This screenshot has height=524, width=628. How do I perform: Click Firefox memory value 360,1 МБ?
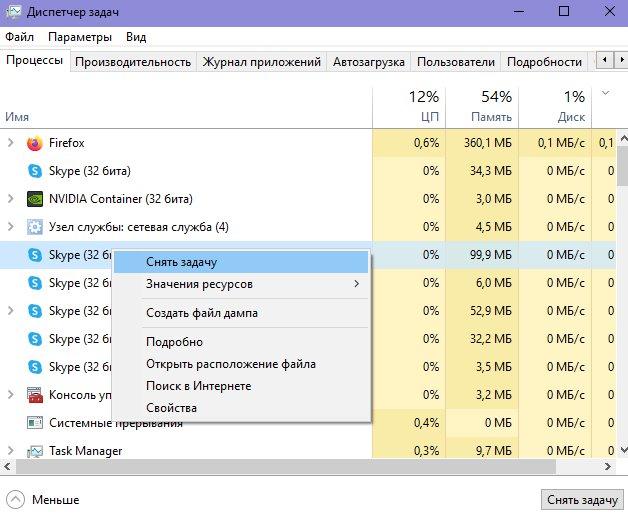(488, 143)
